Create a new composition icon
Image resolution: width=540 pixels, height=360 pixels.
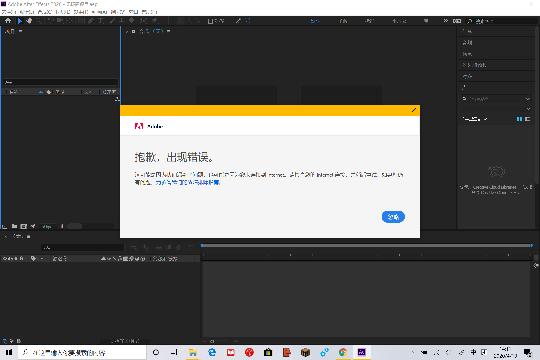[x=23, y=226]
